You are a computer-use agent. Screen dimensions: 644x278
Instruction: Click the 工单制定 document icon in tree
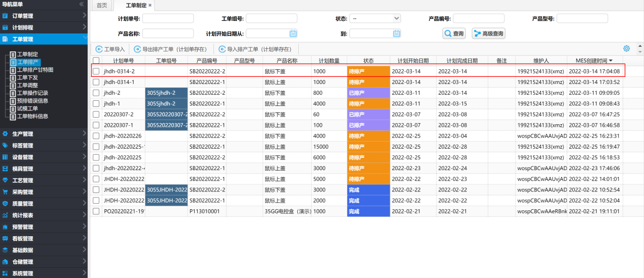(13, 54)
